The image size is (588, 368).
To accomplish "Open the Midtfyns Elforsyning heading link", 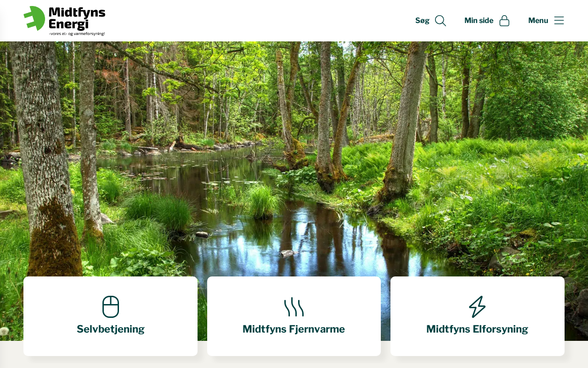I will 477,329.
